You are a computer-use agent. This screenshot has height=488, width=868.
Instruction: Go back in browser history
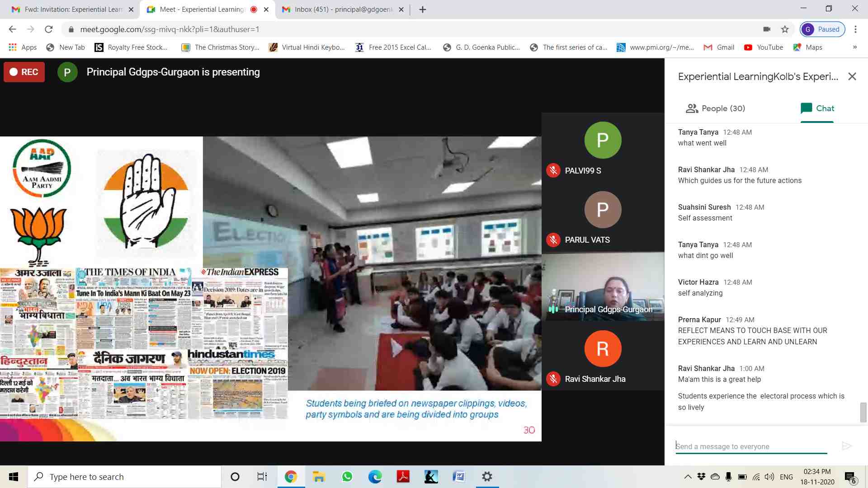12,29
